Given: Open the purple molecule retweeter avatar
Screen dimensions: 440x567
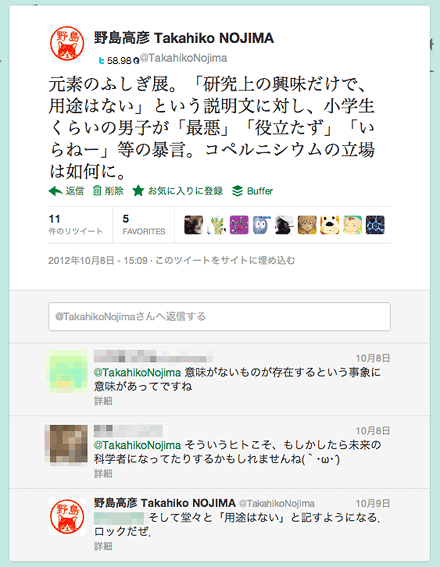Looking at the screenshot, I should click(x=239, y=225).
